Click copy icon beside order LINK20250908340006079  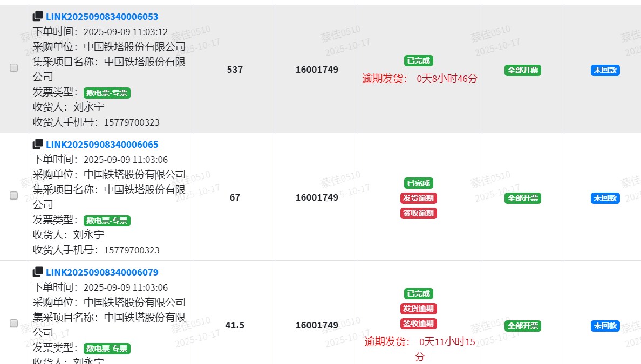38,272
